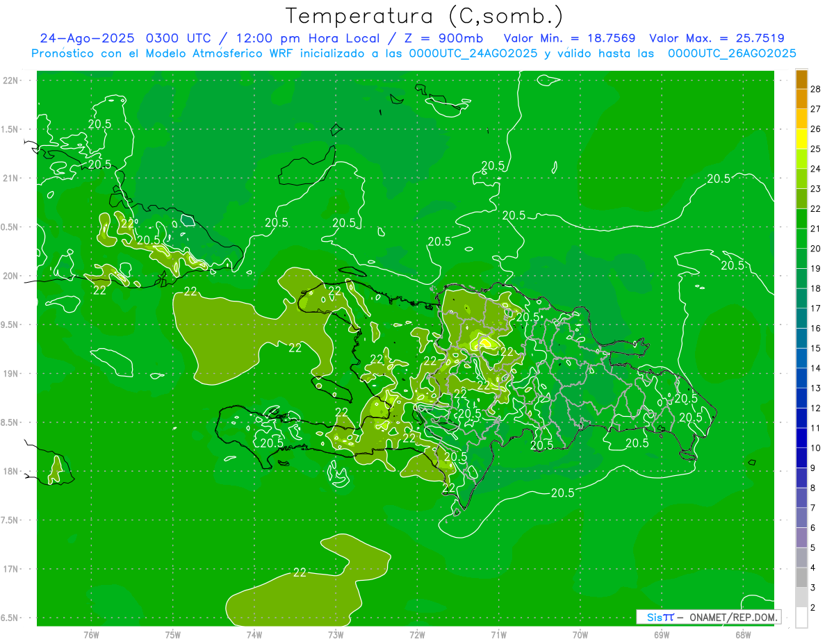This screenshot has width=834, height=644.
Task: Select the date text "24-Ago-2025"
Action: point(87,38)
